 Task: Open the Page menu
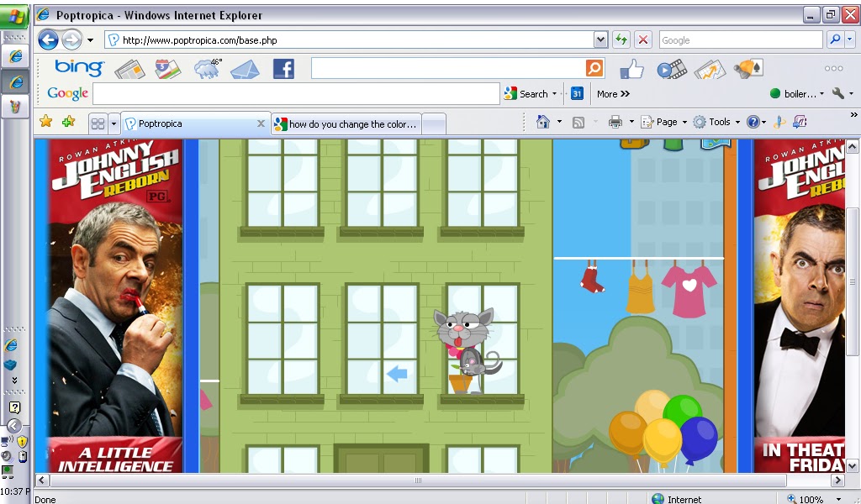click(x=664, y=122)
